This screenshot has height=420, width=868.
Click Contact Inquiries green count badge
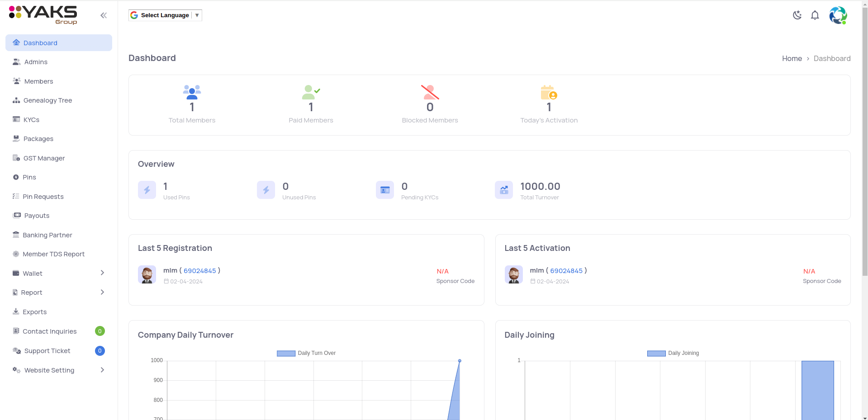(100, 331)
